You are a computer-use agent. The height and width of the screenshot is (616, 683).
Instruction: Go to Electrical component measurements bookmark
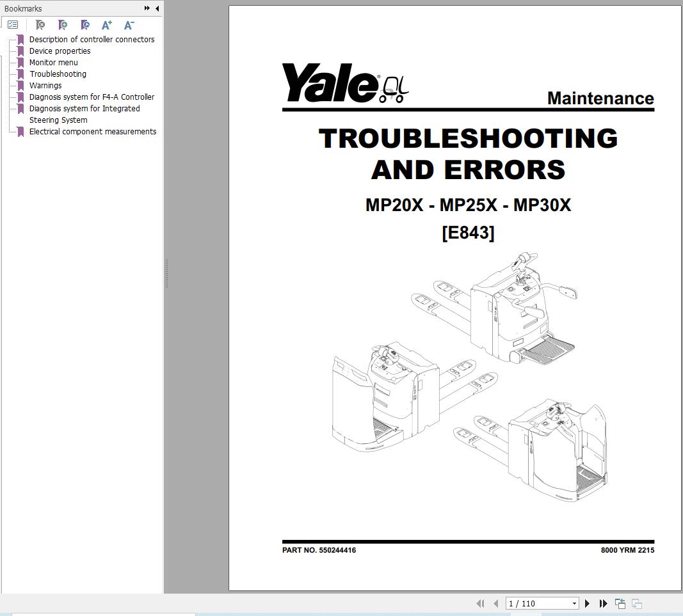[x=93, y=131]
